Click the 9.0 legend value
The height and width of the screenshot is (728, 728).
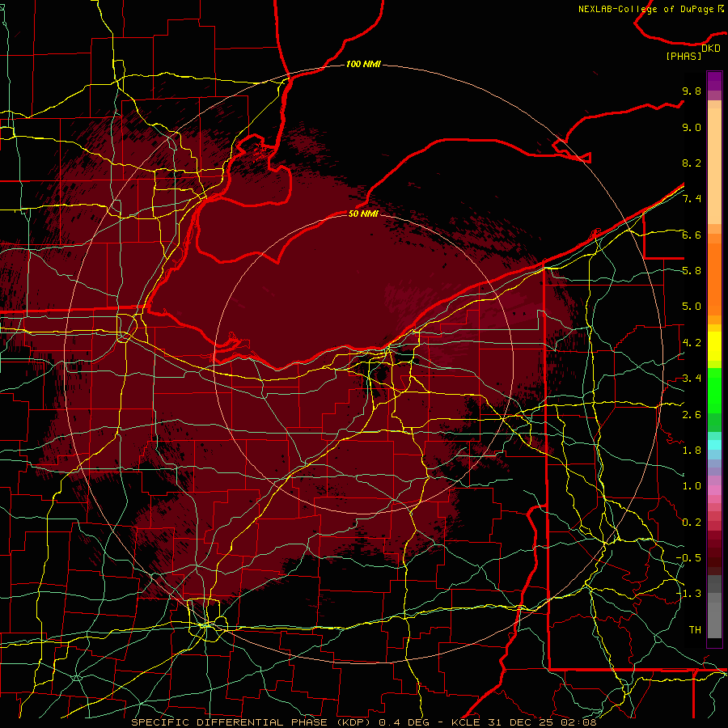pos(692,127)
